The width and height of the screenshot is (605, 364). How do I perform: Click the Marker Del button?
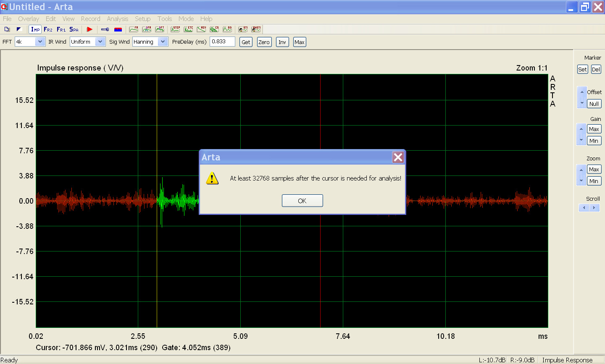pos(596,69)
